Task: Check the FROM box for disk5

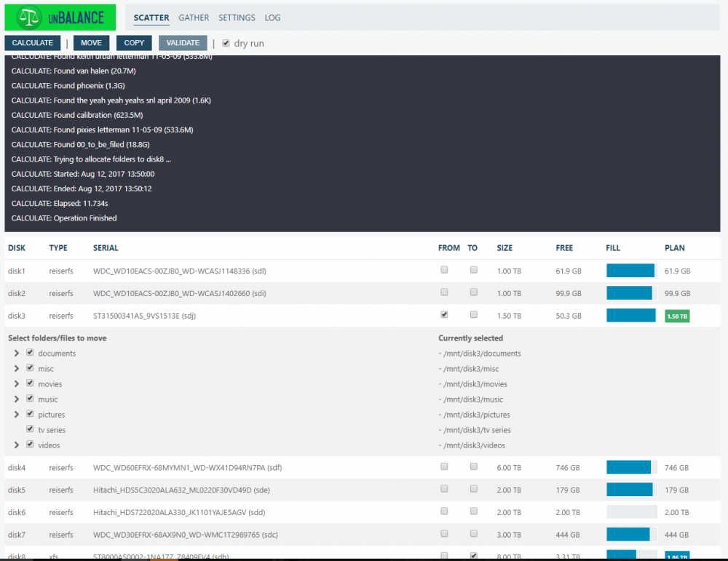Action: point(444,489)
